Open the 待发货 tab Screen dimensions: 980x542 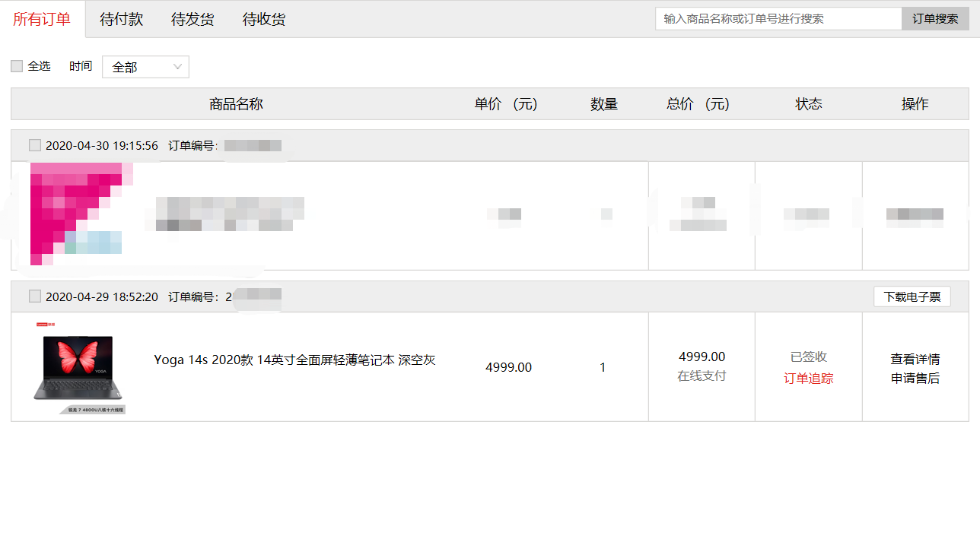point(192,19)
